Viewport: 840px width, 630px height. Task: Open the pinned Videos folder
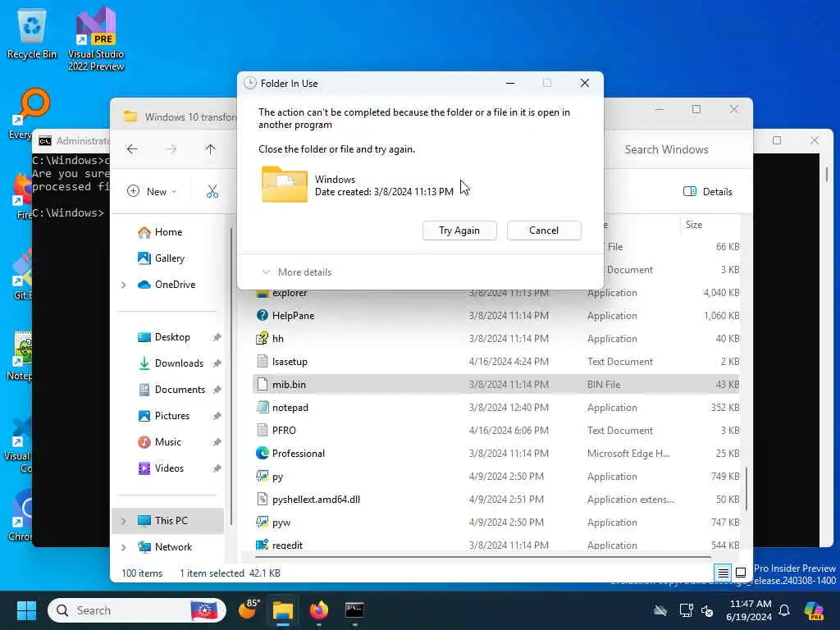pos(161,468)
